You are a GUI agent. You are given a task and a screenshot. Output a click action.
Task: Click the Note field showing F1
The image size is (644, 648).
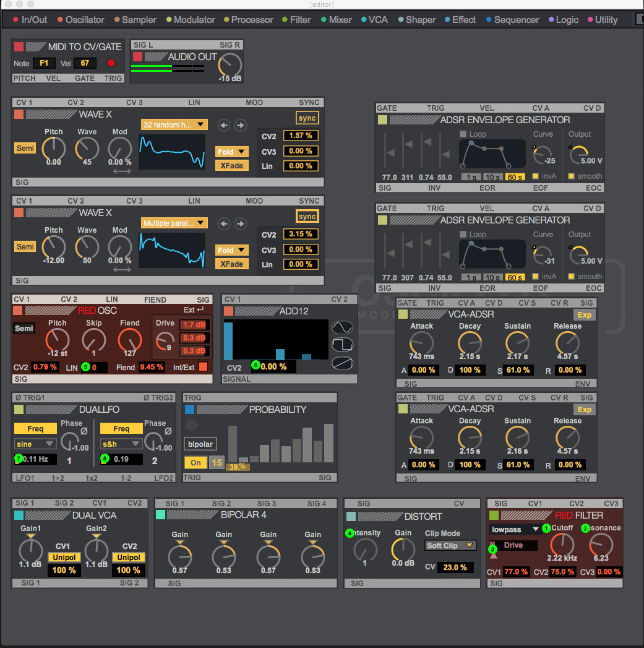[44, 63]
